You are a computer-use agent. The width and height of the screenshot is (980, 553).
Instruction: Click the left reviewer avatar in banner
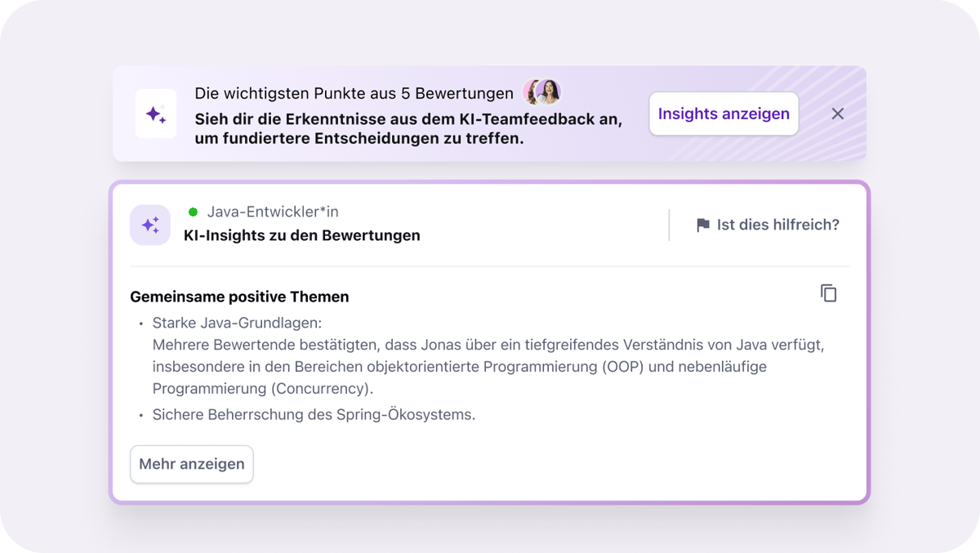point(534,92)
